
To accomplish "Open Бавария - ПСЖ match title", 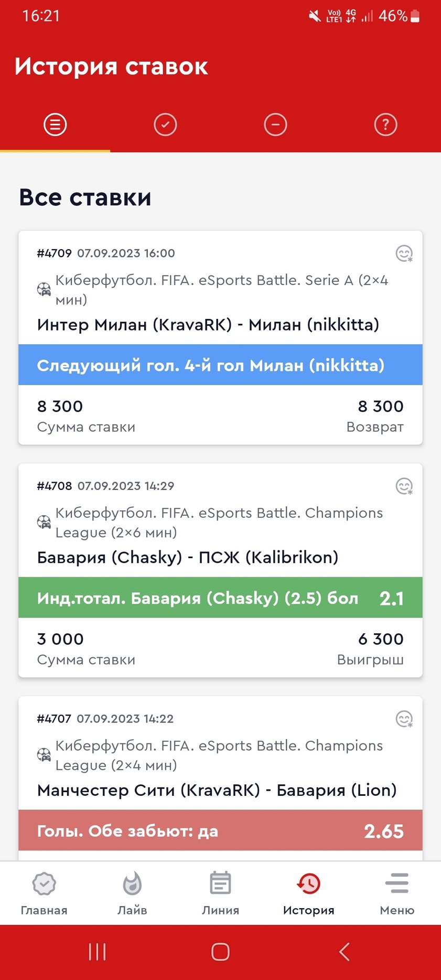I will (188, 557).
